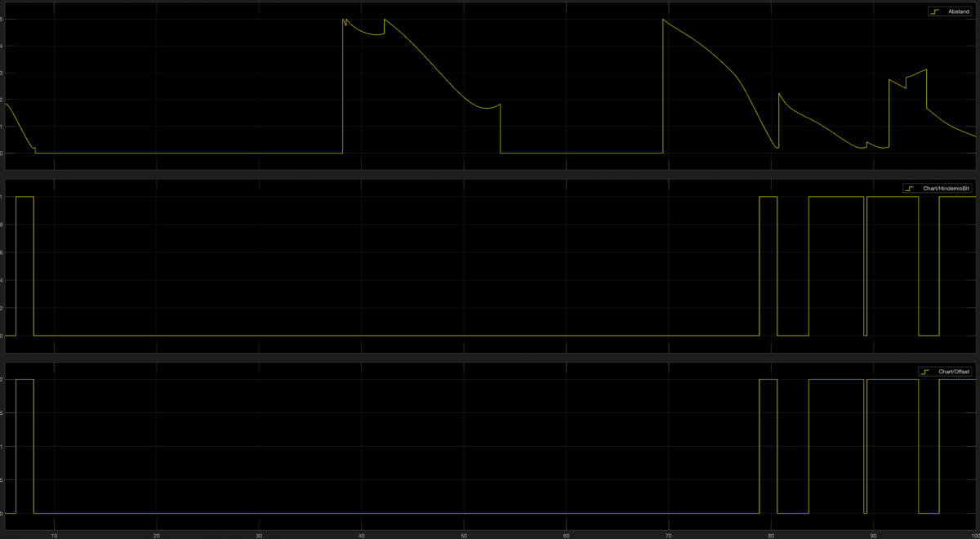This screenshot has width=980, height=539.
Task: Hide the Chart/HindernisBit signal via legend label
Action: coord(947,189)
